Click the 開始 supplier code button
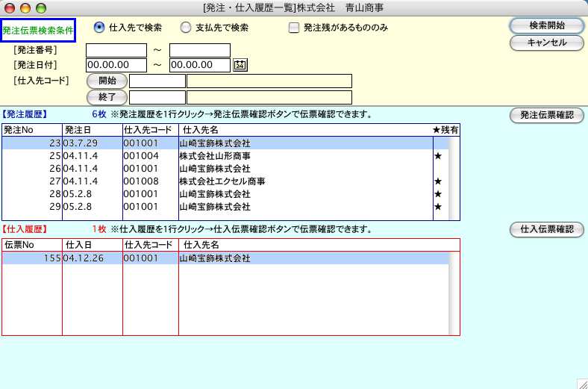This screenshot has height=389, width=588. (x=107, y=81)
